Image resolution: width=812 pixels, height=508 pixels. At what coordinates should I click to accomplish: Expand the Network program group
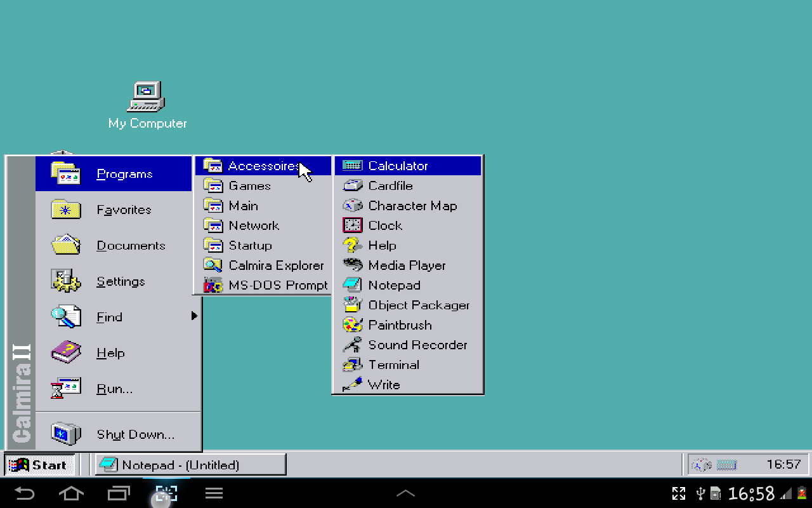pos(253,225)
